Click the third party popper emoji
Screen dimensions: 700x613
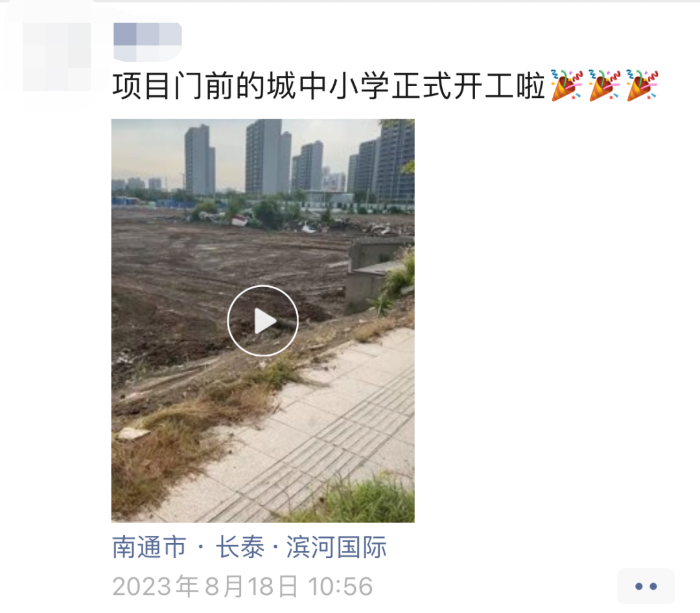click(642, 86)
